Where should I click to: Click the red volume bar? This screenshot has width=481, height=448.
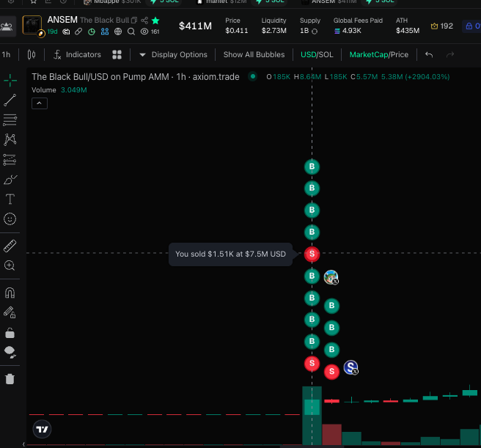tap(331, 435)
